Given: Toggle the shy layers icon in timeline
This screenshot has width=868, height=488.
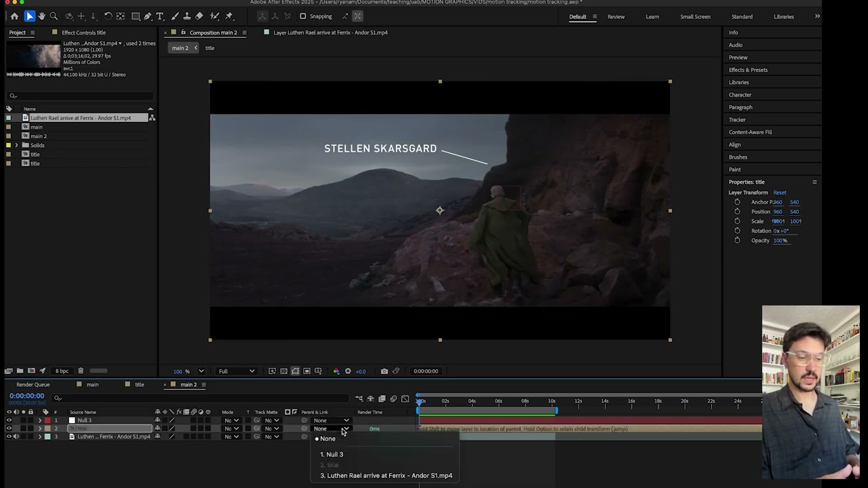Looking at the screenshot, I should click(370, 399).
